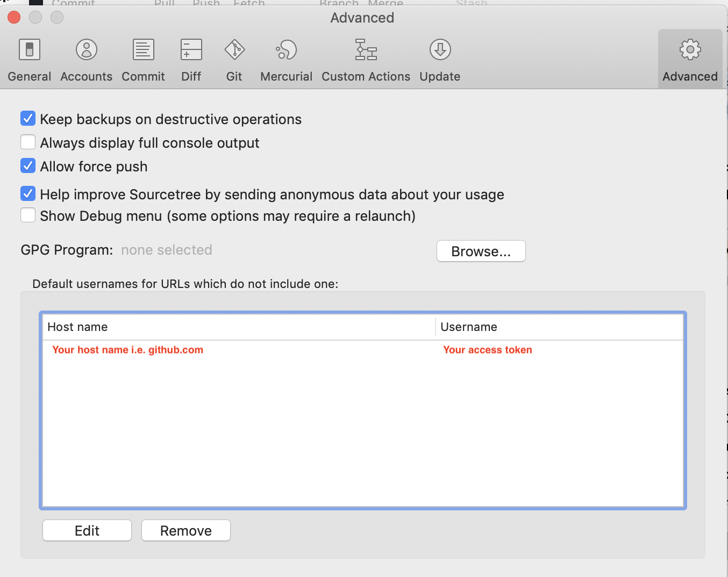728x577 pixels.
Task: Click the Host name column header
Action: pos(77,327)
